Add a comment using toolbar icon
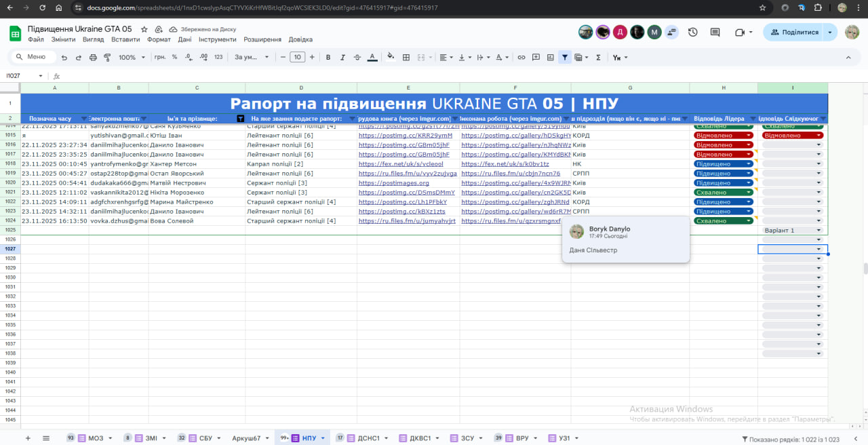The height and width of the screenshot is (445, 868). click(536, 58)
